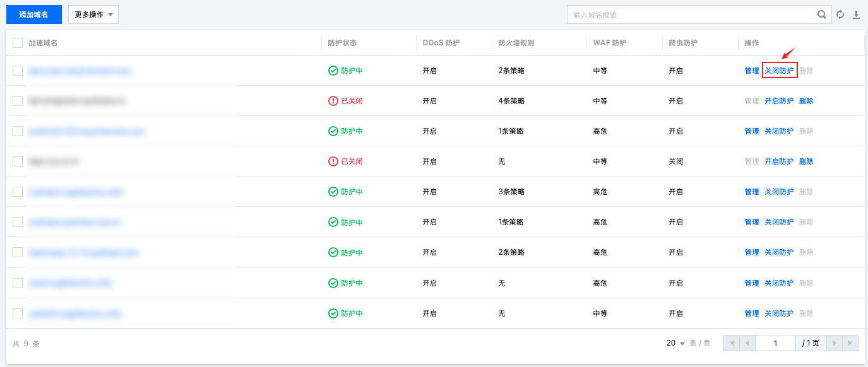Toggle the select-all checkbox in table header
This screenshot has width=868, height=367.
point(18,43)
